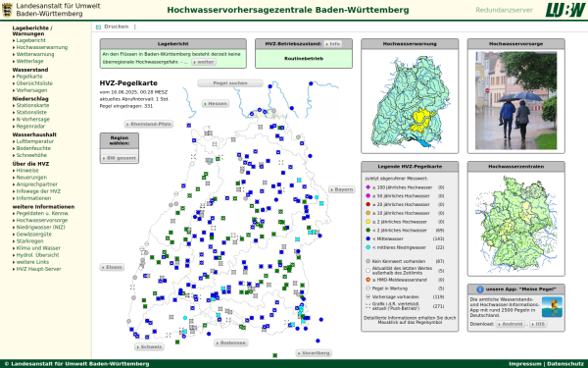Click the 'Pegel in Wartung' legend symbol
Viewport: 588px width, 368px height.
coord(367,288)
